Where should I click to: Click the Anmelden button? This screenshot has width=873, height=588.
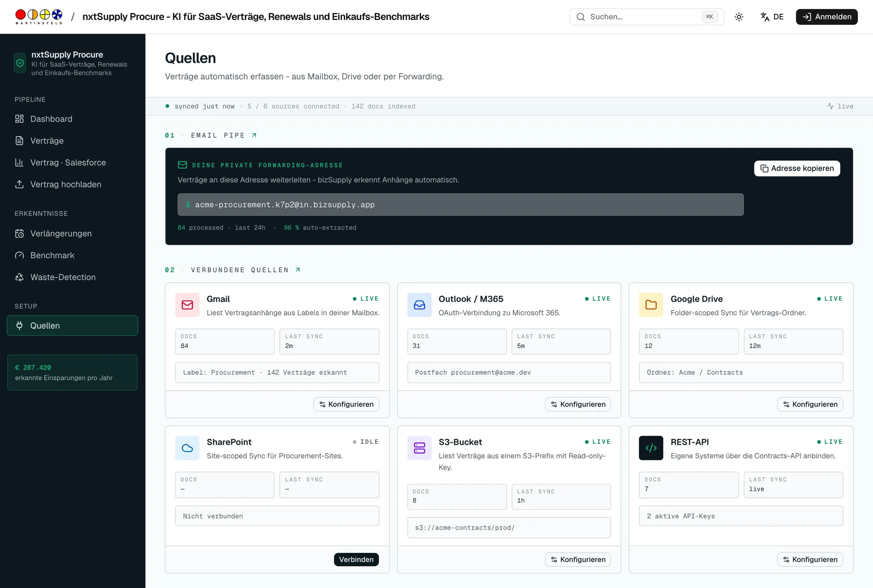pos(827,17)
